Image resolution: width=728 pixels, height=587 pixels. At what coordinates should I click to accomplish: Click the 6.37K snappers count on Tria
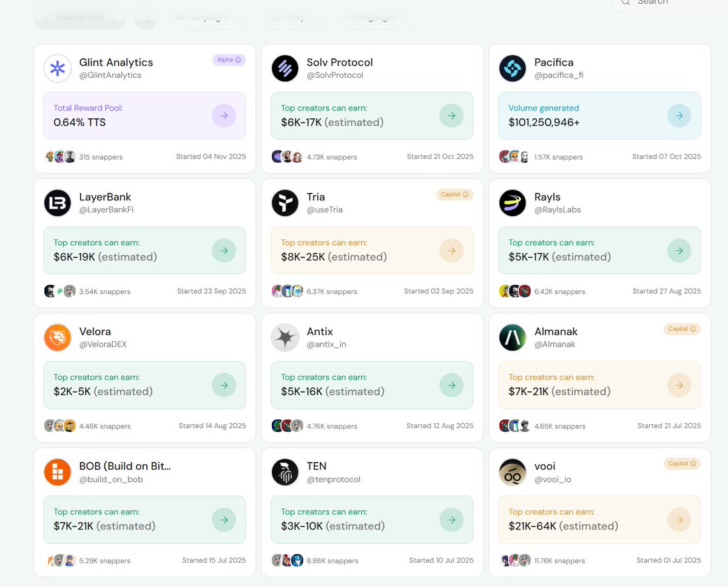pos(332,291)
